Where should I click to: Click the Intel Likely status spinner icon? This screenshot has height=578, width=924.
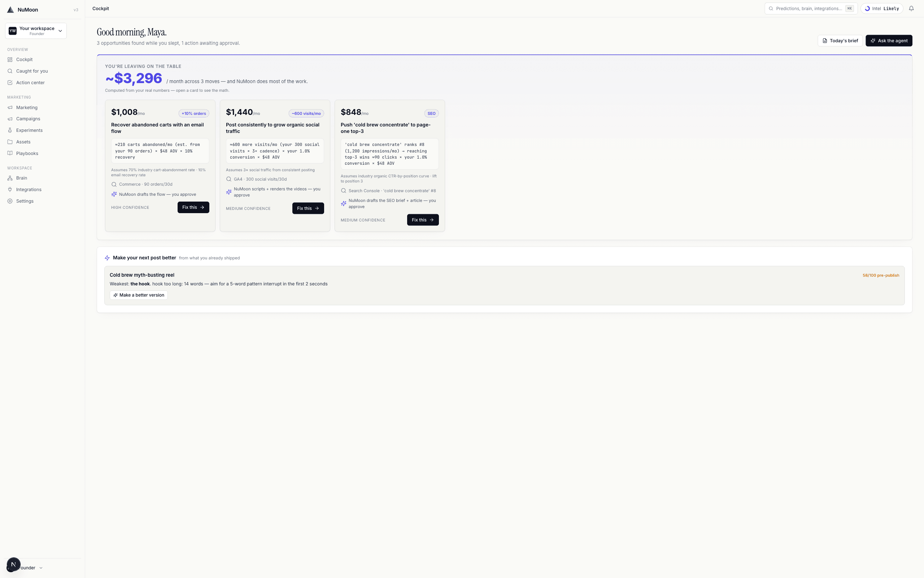click(867, 8)
